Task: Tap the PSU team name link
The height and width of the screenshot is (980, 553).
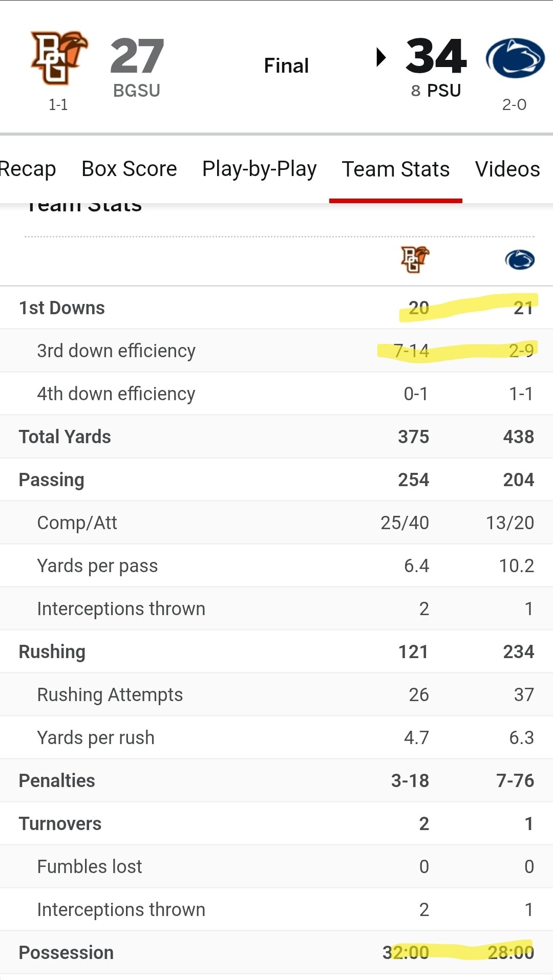Action: coord(444,91)
